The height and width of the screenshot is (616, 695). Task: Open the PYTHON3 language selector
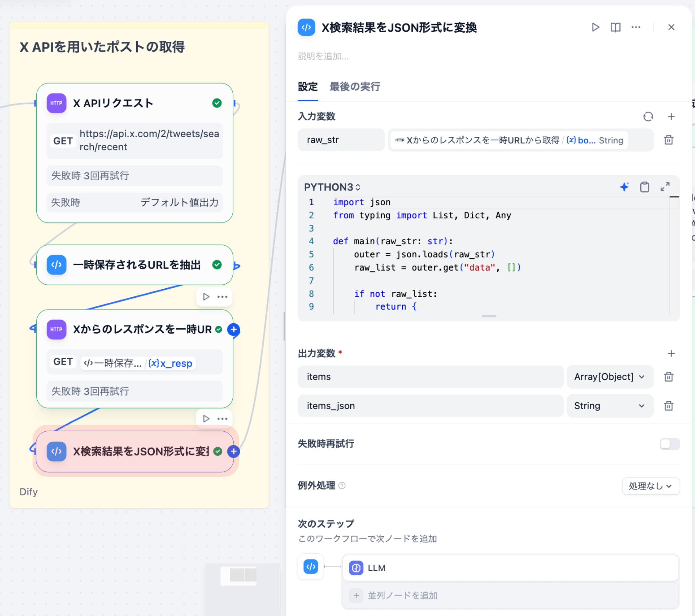[332, 187]
